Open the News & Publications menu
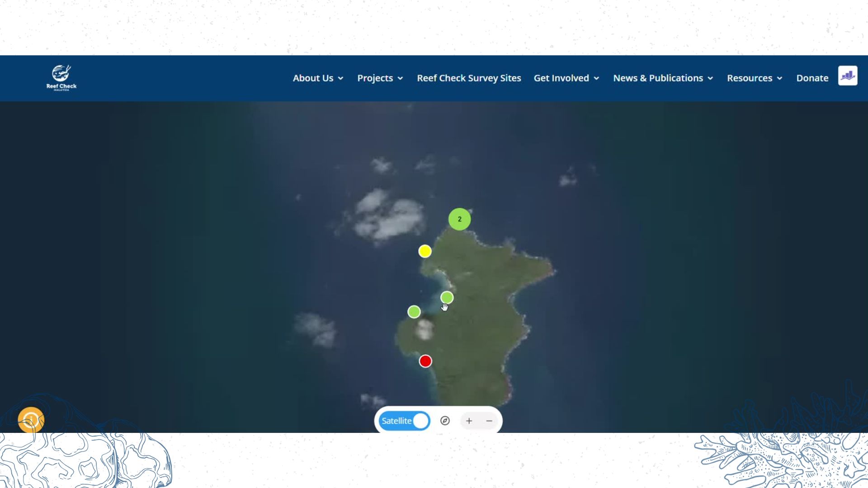868x488 pixels. point(663,78)
